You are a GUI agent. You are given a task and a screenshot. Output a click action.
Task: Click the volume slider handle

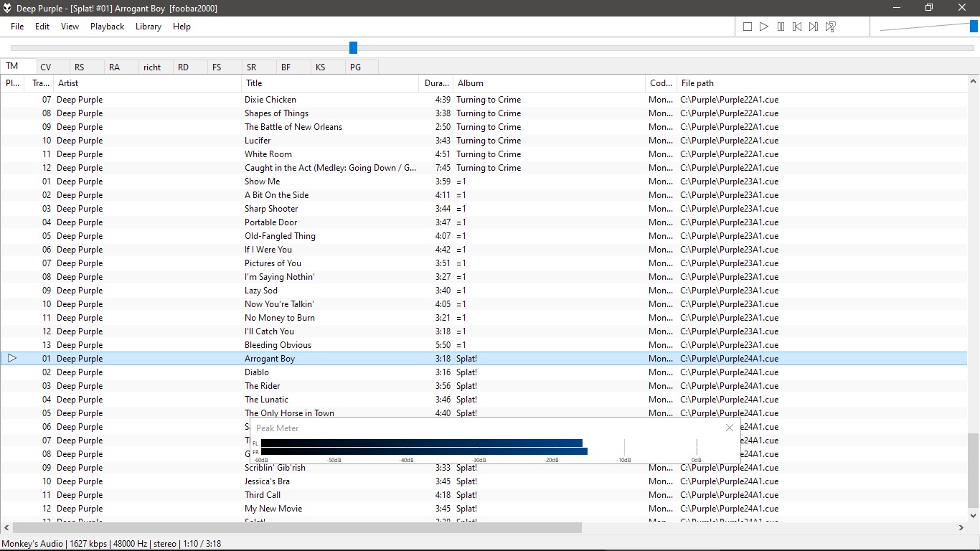[974, 27]
